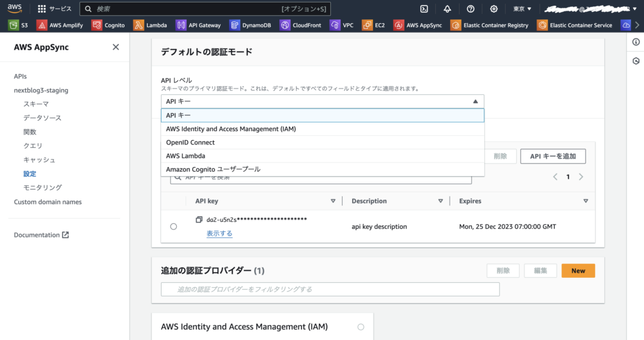Open the services grid menu

click(42, 9)
